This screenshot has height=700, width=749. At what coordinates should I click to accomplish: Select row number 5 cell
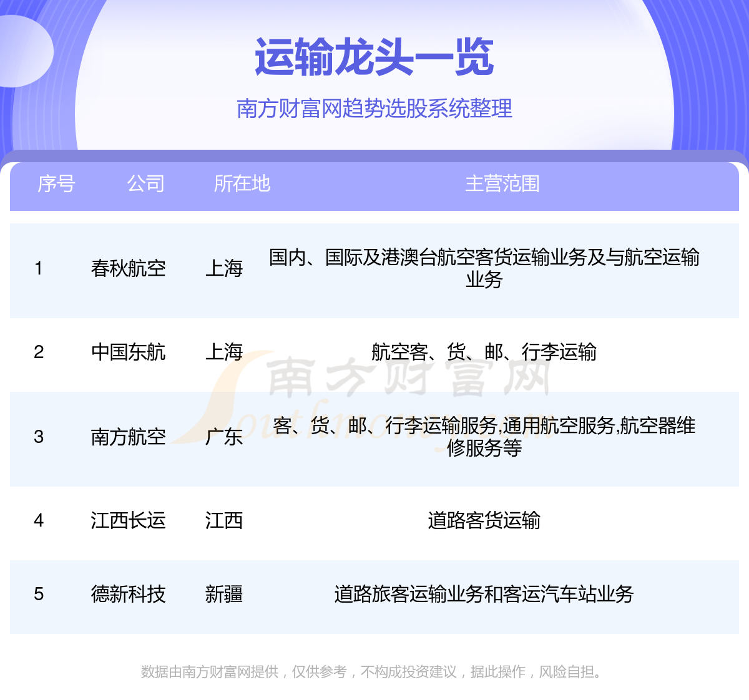pyautogui.click(x=39, y=594)
